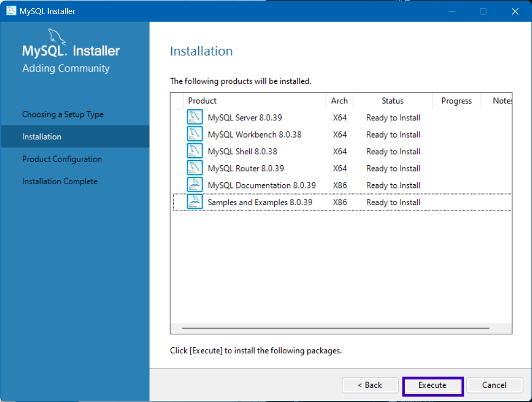Click the MySQL Shell 8.0.38 product icon

(194, 151)
